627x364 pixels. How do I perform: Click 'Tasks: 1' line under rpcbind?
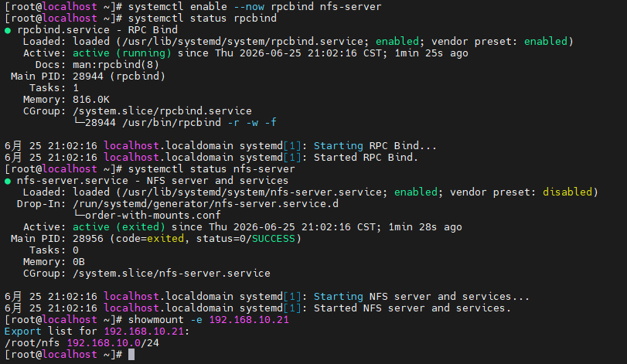tap(54, 88)
